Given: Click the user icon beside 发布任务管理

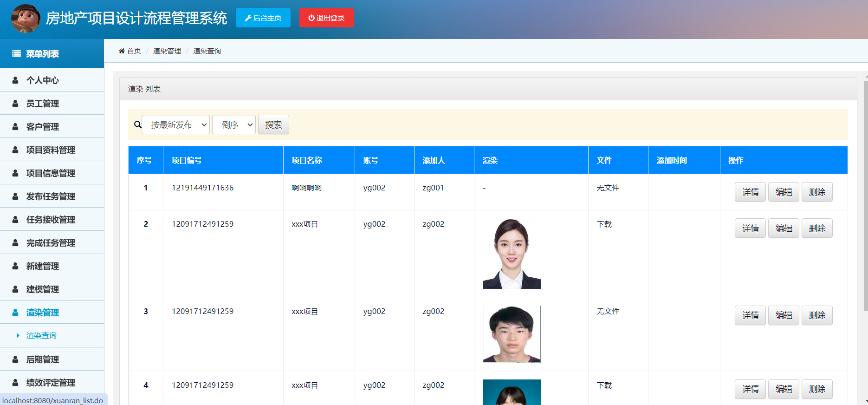Looking at the screenshot, I should point(15,196).
